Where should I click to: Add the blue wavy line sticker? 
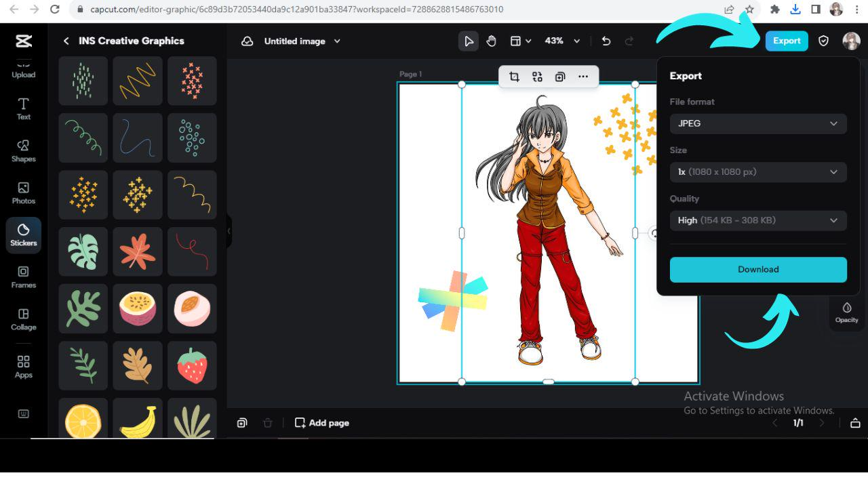[138, 138]
